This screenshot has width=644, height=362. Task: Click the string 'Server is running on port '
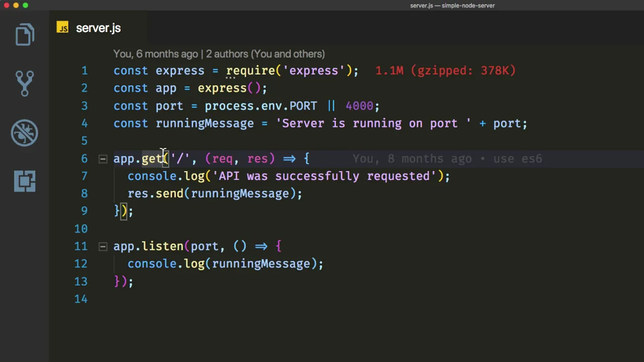point(373,124)
